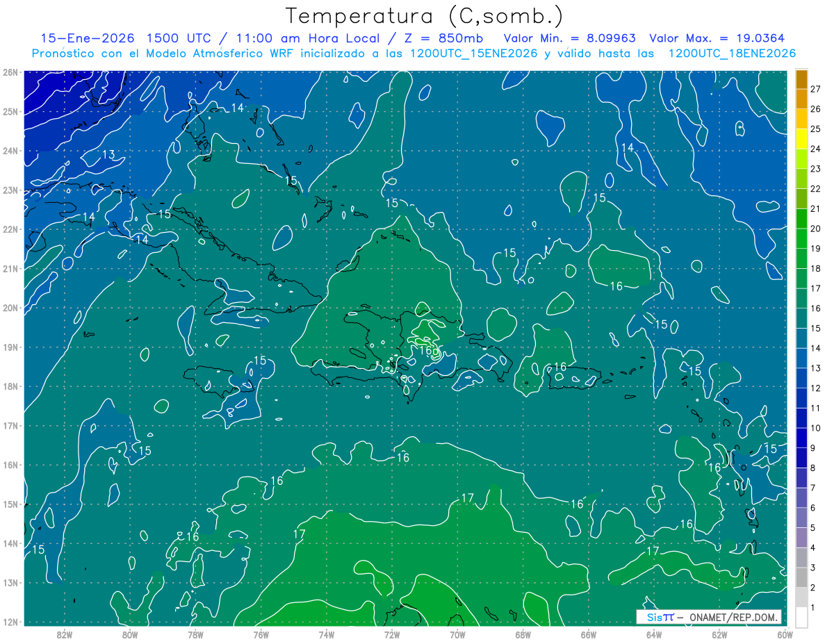
Task: Click the 22N latitude axis label
Action: point(10,229)
